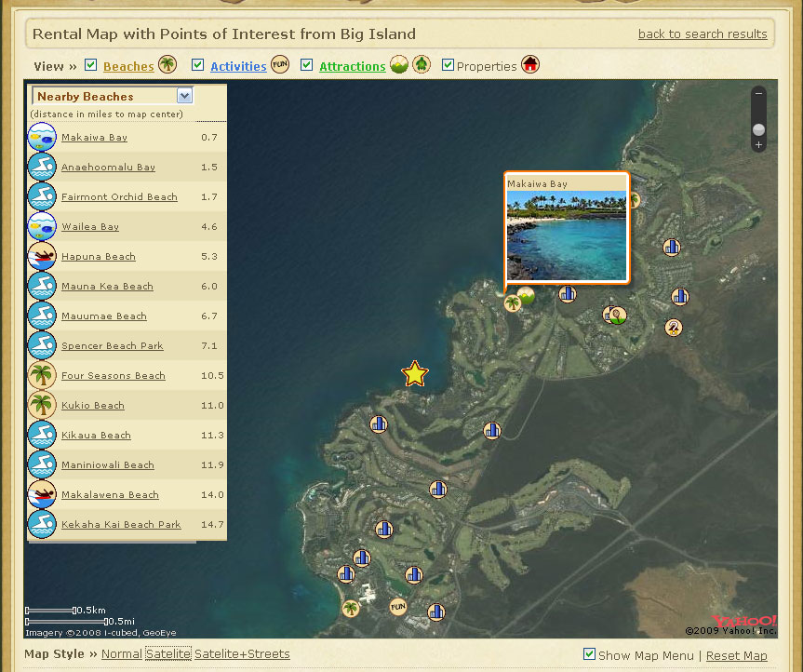Uncheck the Activities view checkbox

[197, 64]
